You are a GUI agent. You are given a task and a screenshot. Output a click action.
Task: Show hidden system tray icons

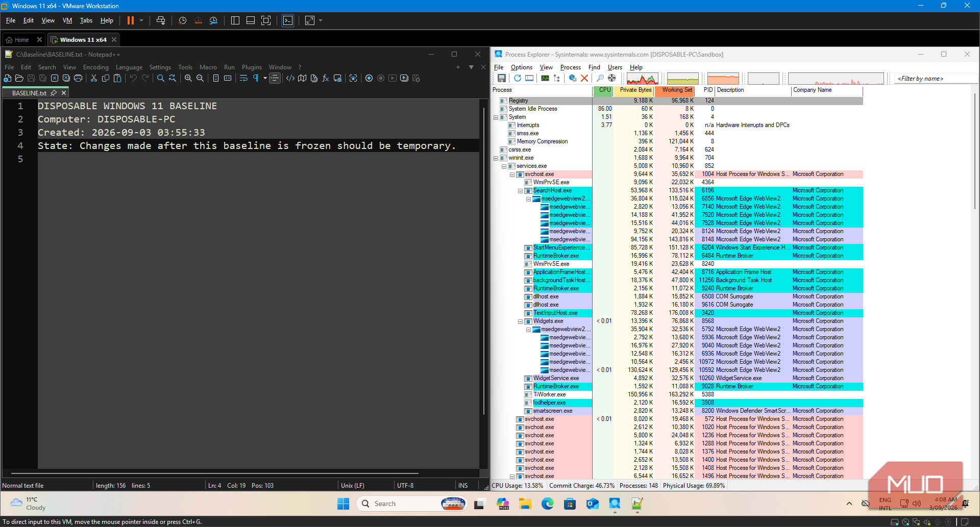pyautogui.click(x=849, y=504)
